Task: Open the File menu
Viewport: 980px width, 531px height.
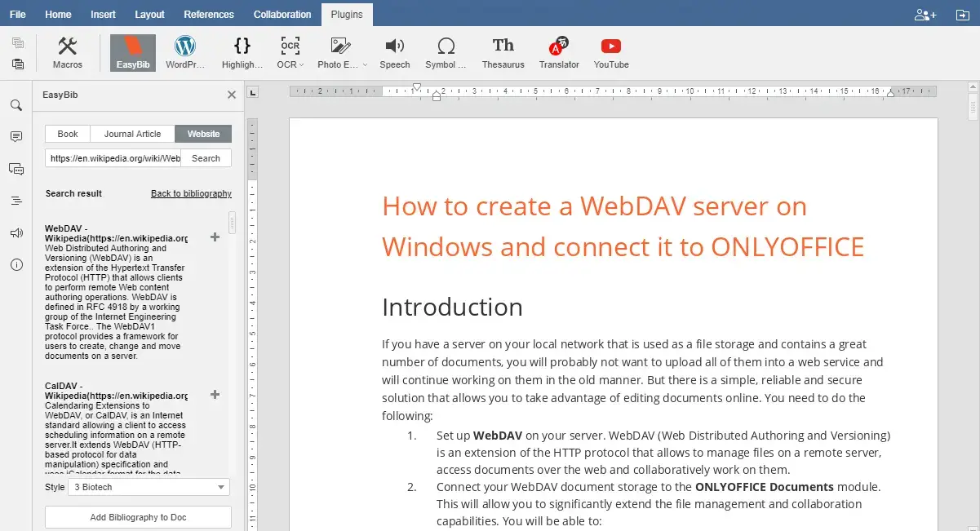Action: [x=18, y=15]
